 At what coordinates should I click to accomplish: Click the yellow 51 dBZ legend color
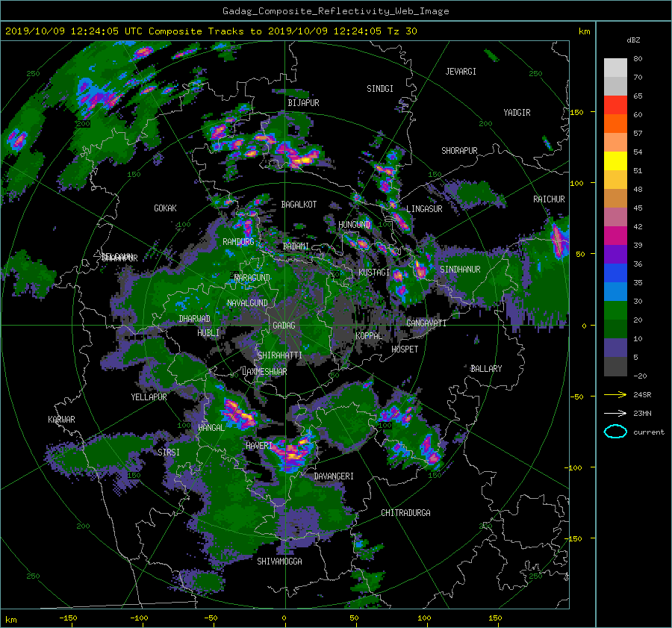(615, 161)
